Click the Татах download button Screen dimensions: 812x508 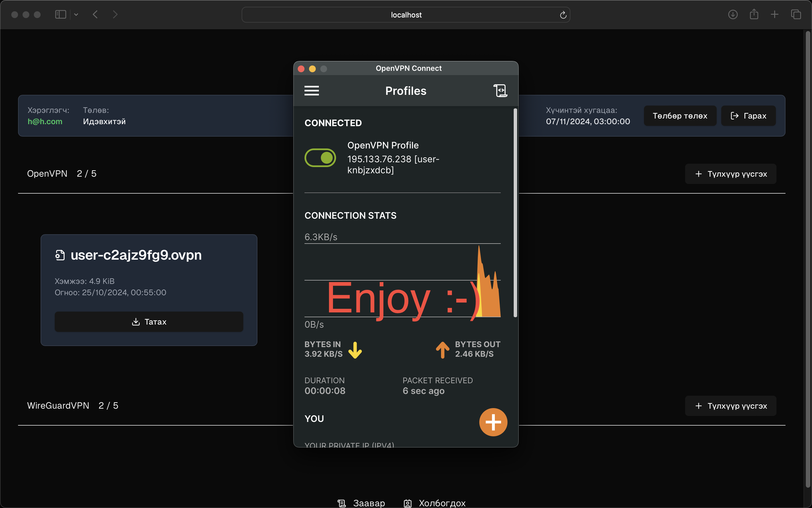coord(149,321)
